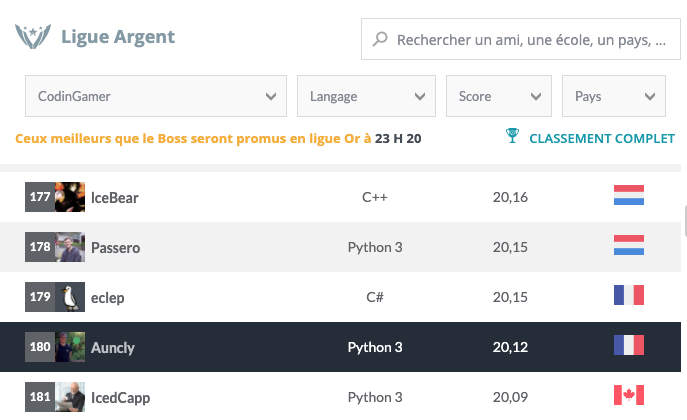The height and width of the screenshot is (420, 687).
Task: Click the Canadian flag in IcedCapp's row
Action: 629,395
